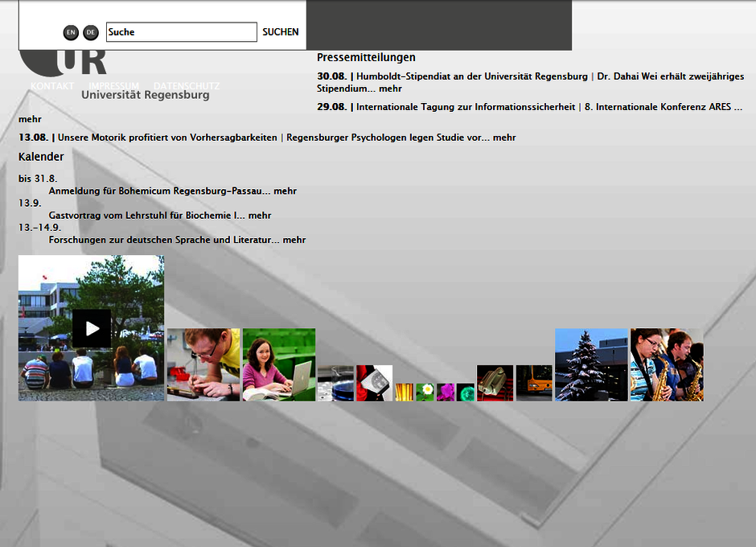Open thumbnail of man in yellow shirt
Image resolution: width=756 pixels, height=547 pixels.
pos(203,364)
